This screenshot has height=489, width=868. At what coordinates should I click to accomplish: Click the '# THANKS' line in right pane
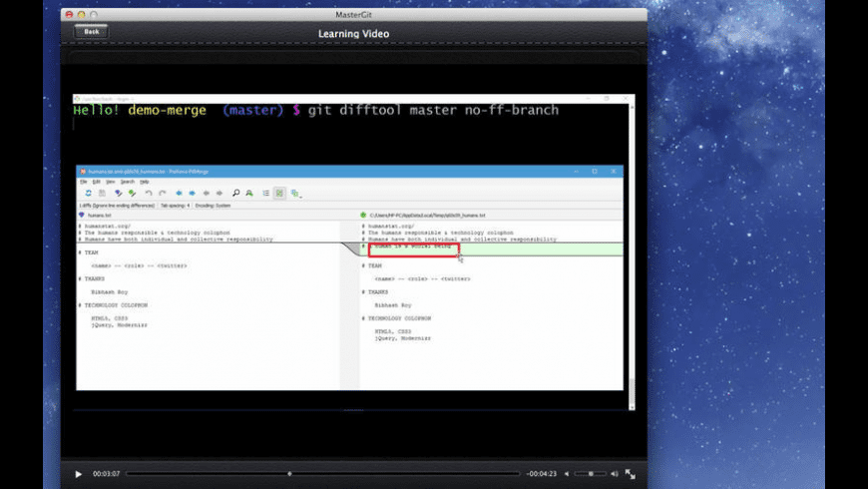[375, 291]
